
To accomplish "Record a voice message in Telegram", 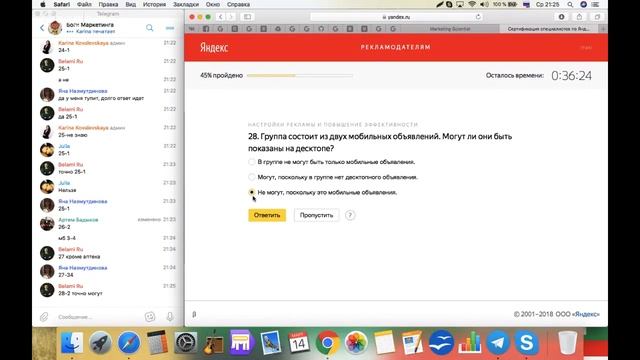I will [170, 316].
